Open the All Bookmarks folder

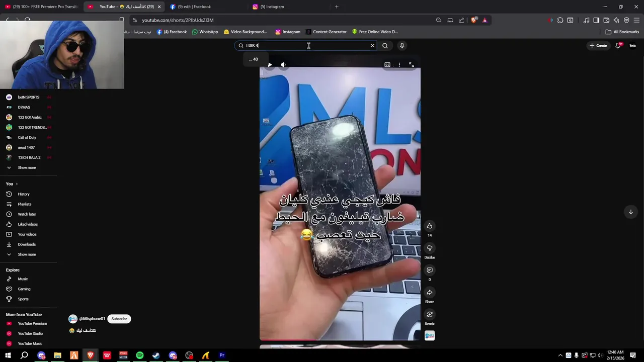[622, 32]
